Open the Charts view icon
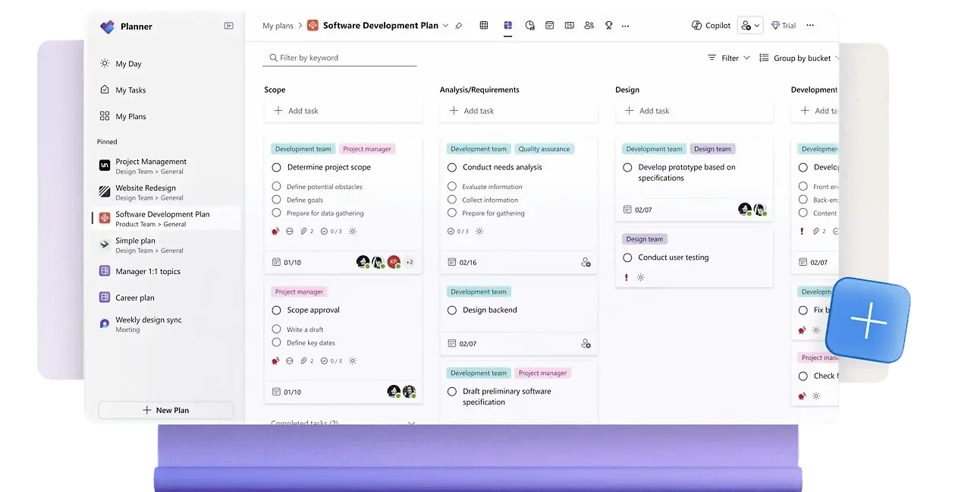The height and width of the screenshot is (492, 980). pyautogui.click(x=530, y=25)
